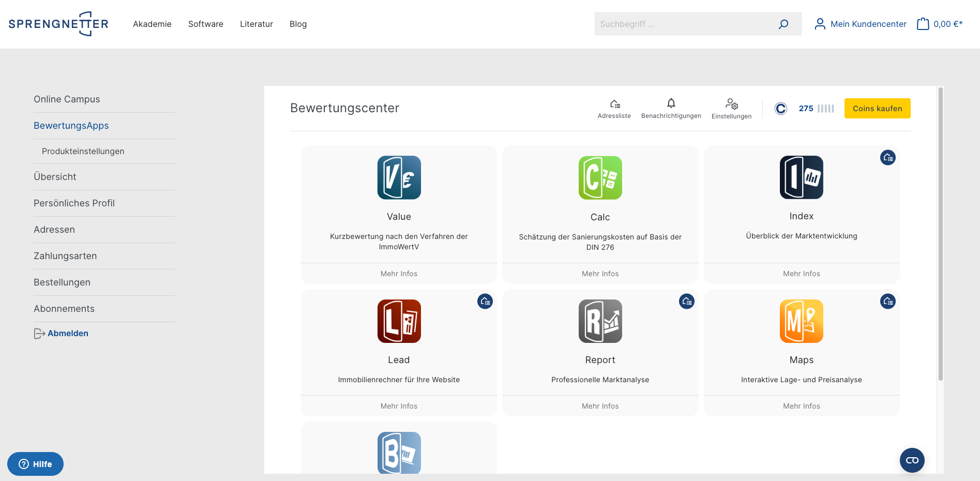Click the Hilfe help button
The image size is (980, 481).
(35, 464)
